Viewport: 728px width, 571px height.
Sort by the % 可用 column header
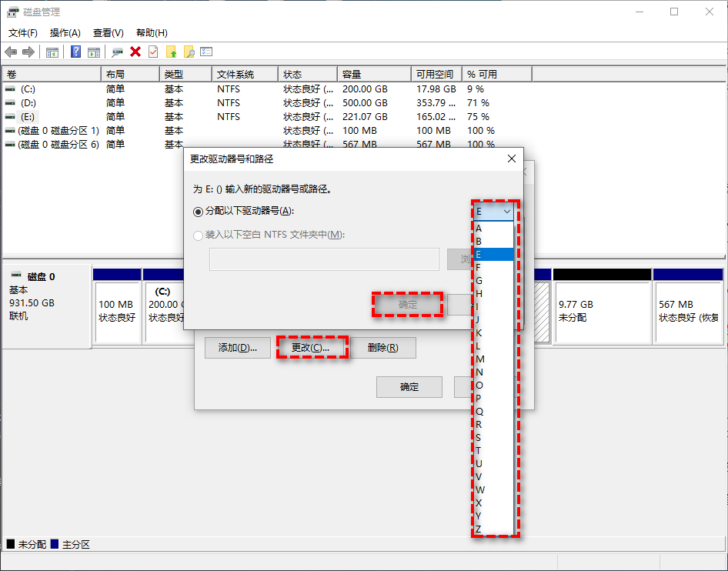coord(497,75)
